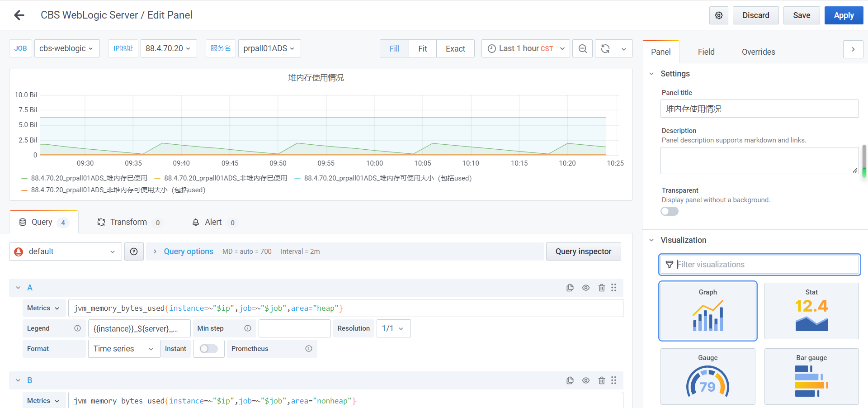This screenshot has width=868, height=408.
Task: Collapse the Visualization section
Action: pyautogui.click(x=651, y=240)
